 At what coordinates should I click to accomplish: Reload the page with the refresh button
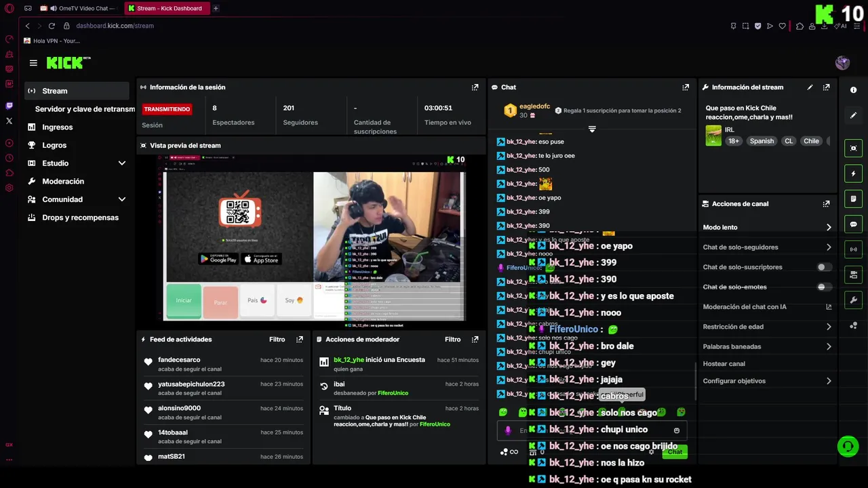(52, 26)
